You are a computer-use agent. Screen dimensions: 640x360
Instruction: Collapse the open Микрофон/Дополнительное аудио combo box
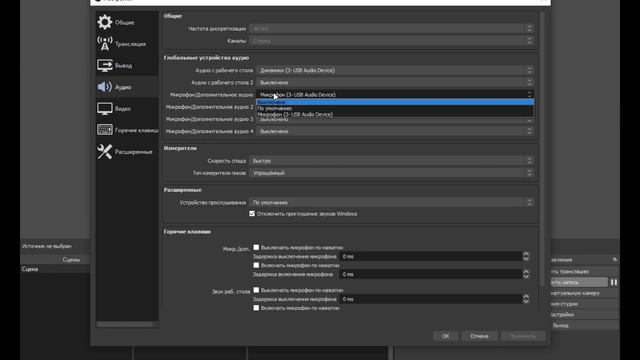[x=395, y=95]
